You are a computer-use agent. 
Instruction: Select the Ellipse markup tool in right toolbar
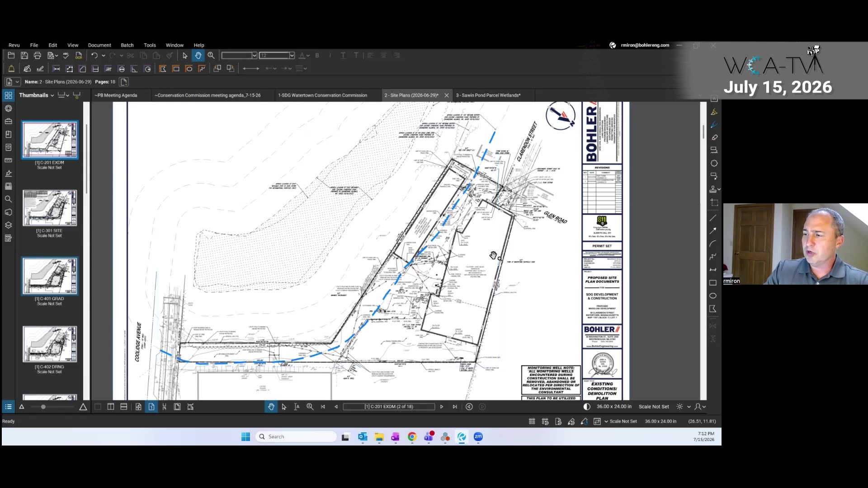click(713, 296)
